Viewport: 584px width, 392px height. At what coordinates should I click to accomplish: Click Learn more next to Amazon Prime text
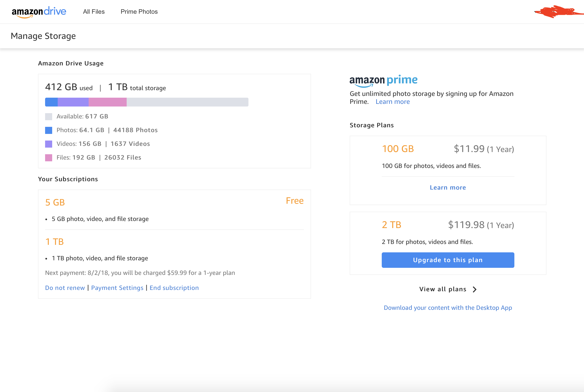[x=392, y=102]
